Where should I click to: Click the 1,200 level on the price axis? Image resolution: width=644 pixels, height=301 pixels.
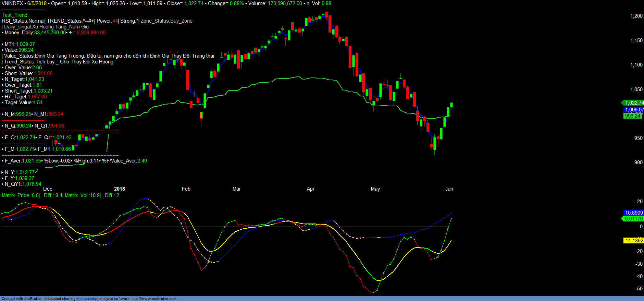[636, 16]
